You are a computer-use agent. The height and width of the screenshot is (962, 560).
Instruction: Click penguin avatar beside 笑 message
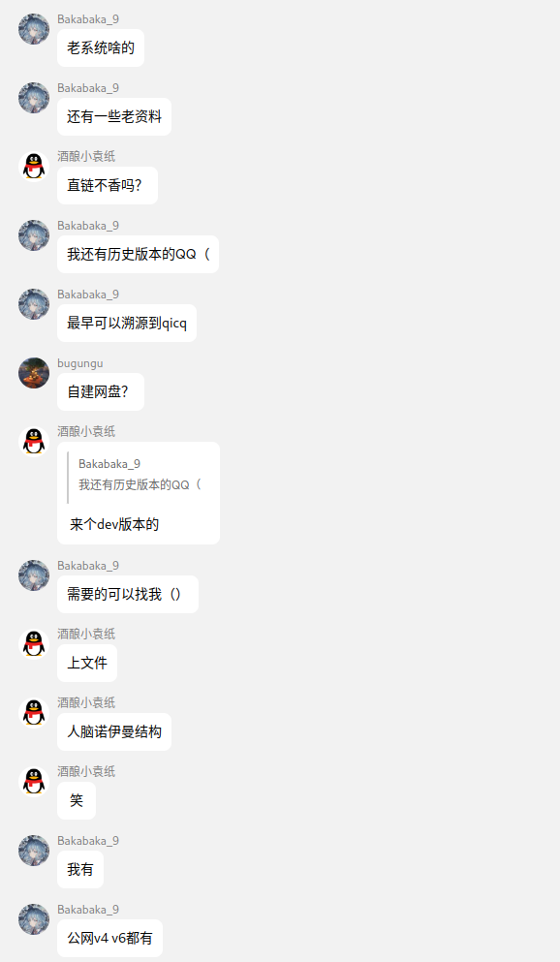coord(34,781)
